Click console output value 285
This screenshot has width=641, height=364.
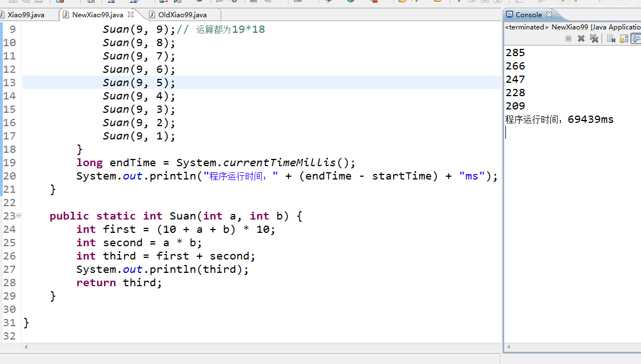[x=515, y=53]
